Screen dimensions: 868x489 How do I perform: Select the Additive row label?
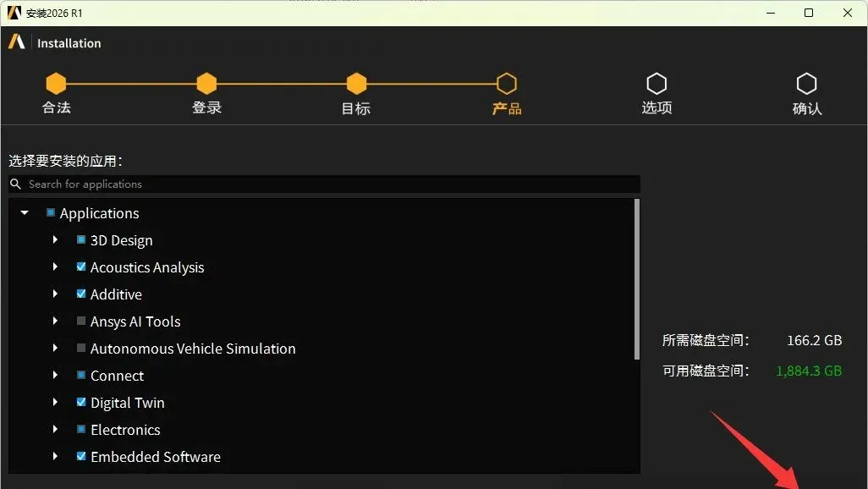(116, 294)
